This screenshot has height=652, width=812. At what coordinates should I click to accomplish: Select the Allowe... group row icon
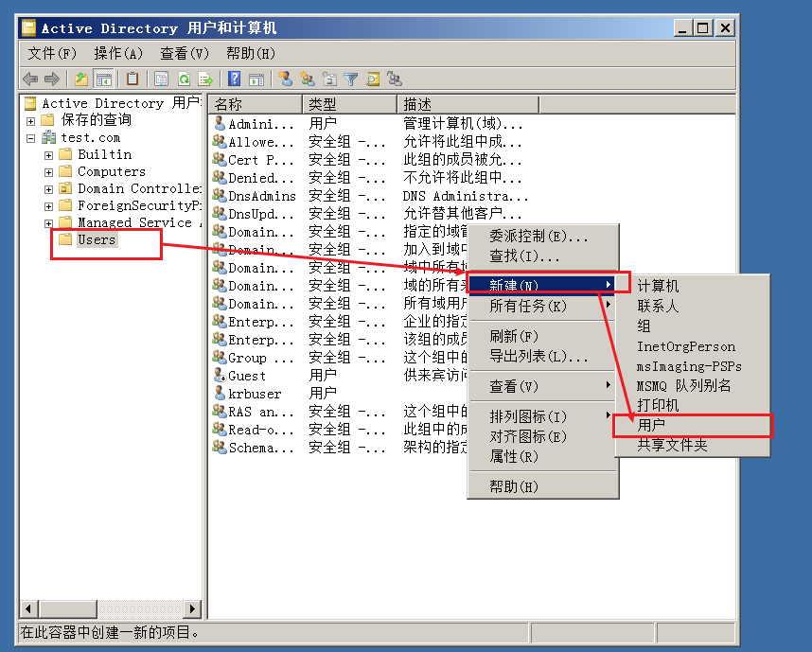[220, 141]
